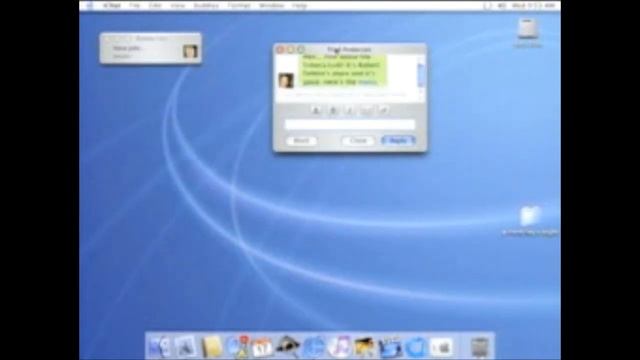The height and width of the screenshot is (360, 640).
Task: Click the Block button in the chat window
Action: 301,140
